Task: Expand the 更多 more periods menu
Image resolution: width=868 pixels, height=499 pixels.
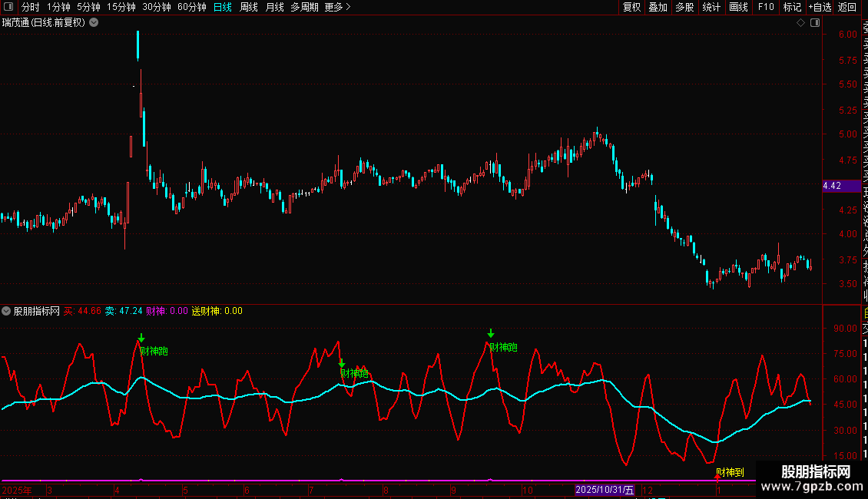Action: [x=338, y=7]
